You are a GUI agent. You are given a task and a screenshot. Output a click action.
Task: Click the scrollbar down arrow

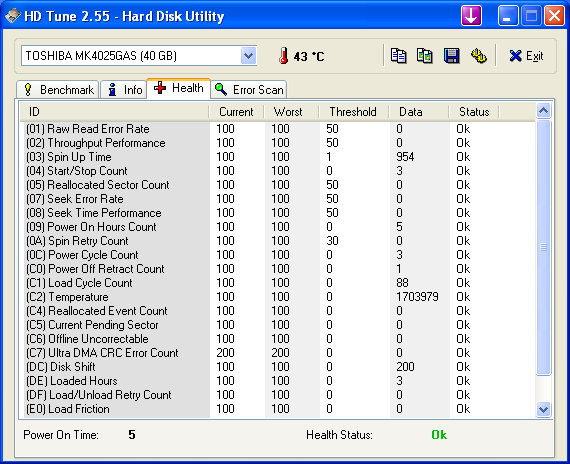[543, 409]
